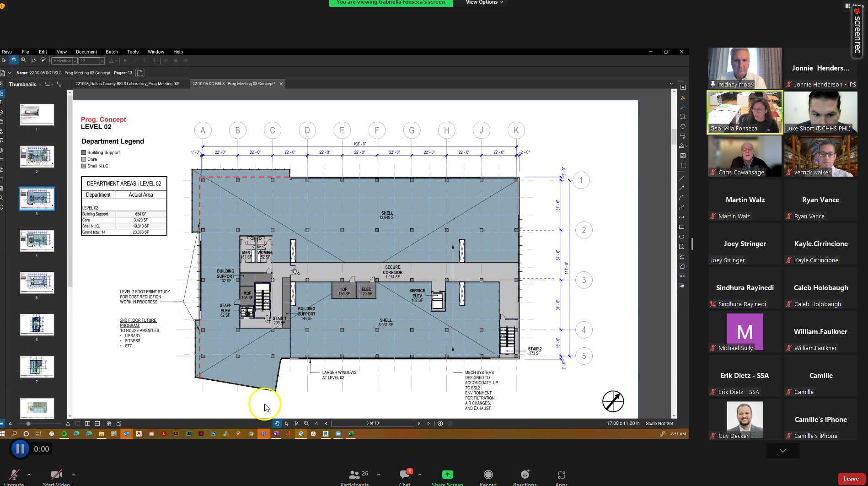
Task: Select the Text Box markup tool
Action: point(683,86)
